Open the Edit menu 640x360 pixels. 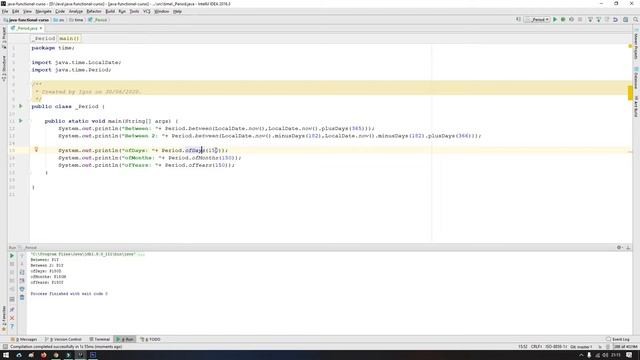[16, 11]
